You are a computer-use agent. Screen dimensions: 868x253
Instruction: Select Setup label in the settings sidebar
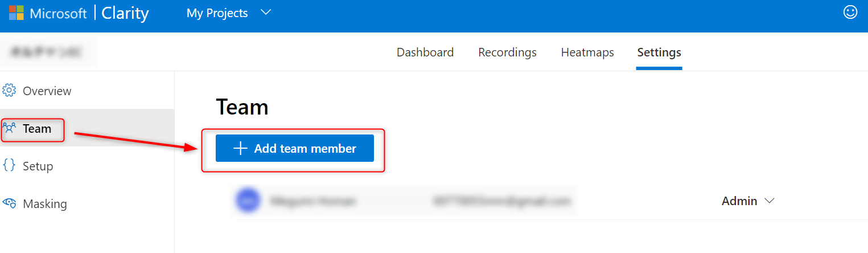[x=38, y=166]
